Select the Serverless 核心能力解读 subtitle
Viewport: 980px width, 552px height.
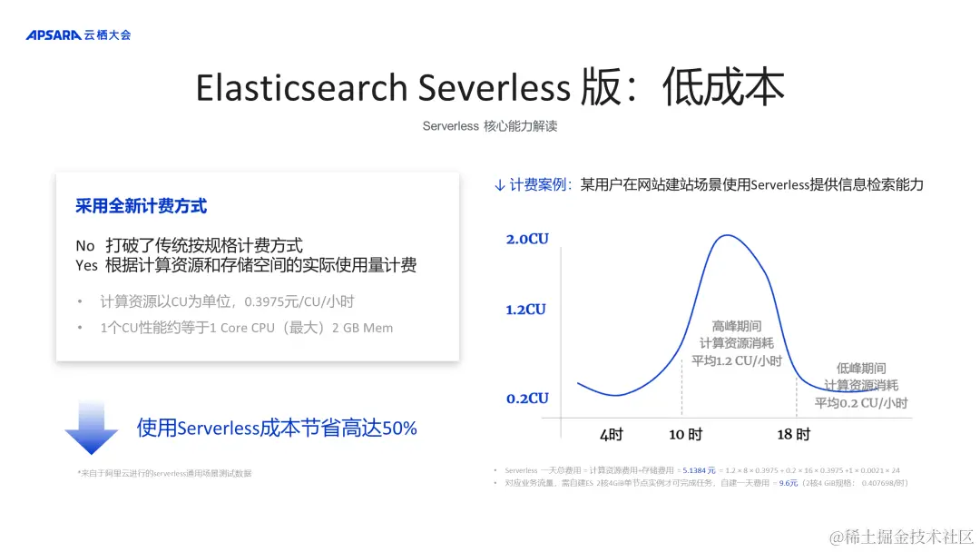pos(490,125)
